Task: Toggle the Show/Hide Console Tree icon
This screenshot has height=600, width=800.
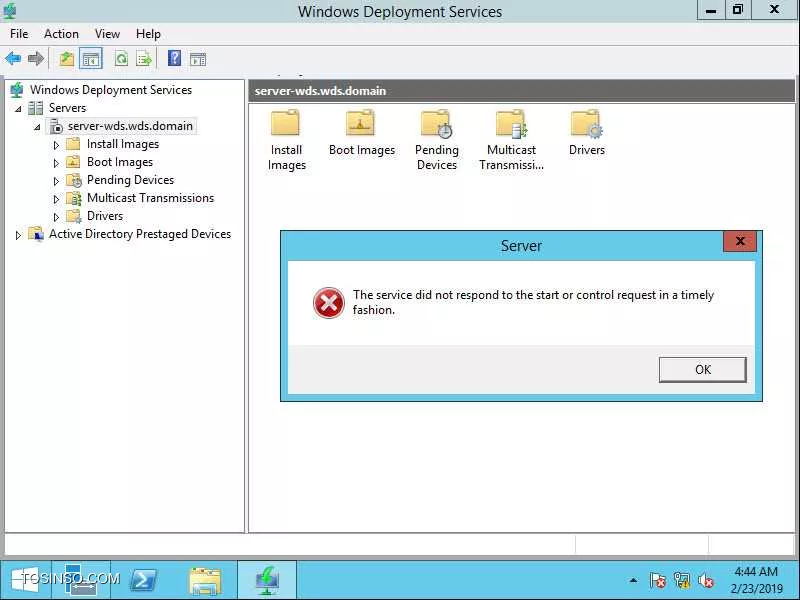Action: [x=91, y=59]
